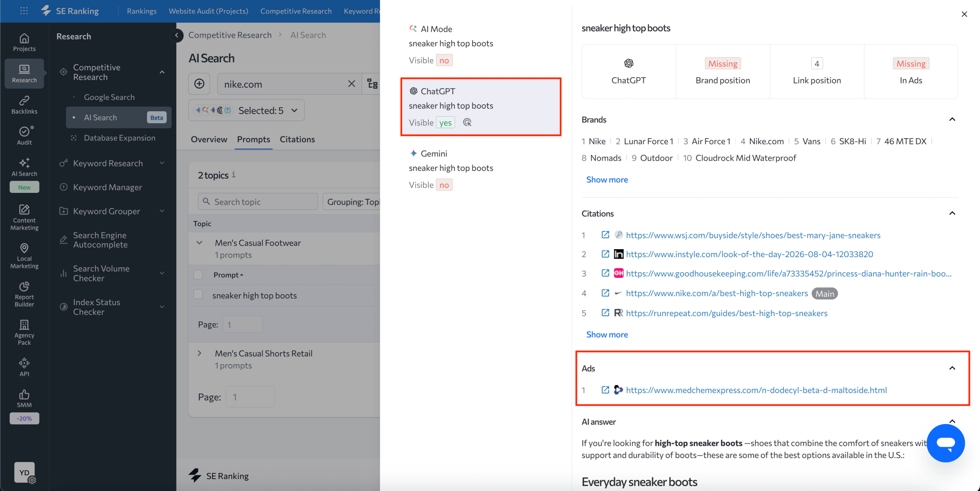This screenshot has width=980, height=491.
Task: Switch to the Prompts tab
Action: click(x=253, y=139)
